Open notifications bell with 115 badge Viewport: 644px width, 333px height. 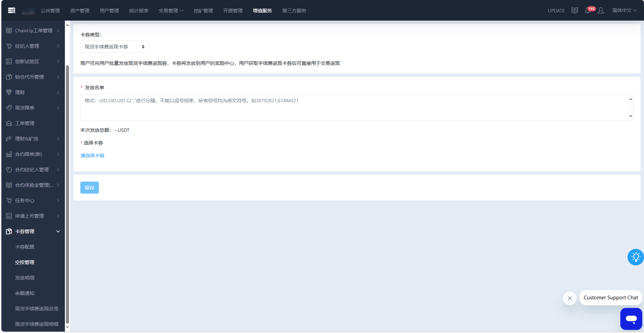[588, 10]
